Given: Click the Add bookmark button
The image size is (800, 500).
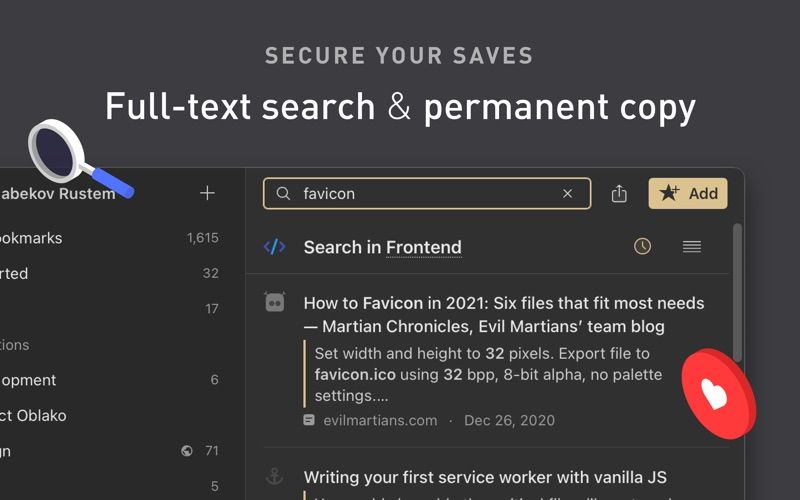Looking at the screenshot, I should (688, 193).
